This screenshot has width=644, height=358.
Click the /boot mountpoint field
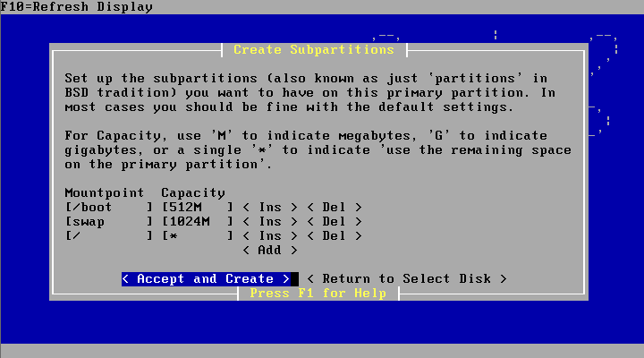(107, 207)
